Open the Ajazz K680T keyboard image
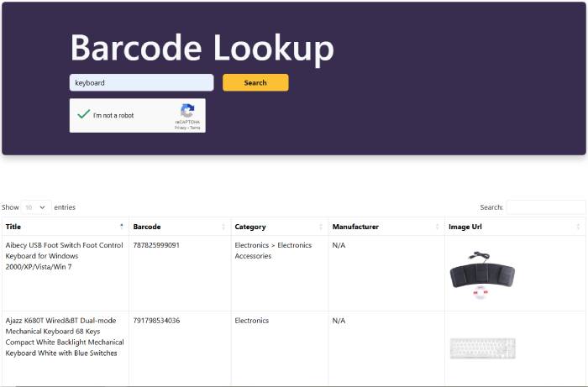588x387 pixels. coord(483,348)
